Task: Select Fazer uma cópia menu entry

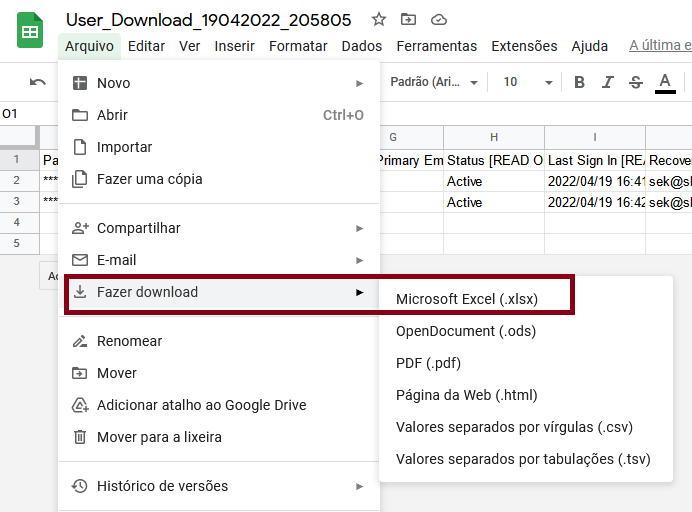Action: tap(149, 179)
